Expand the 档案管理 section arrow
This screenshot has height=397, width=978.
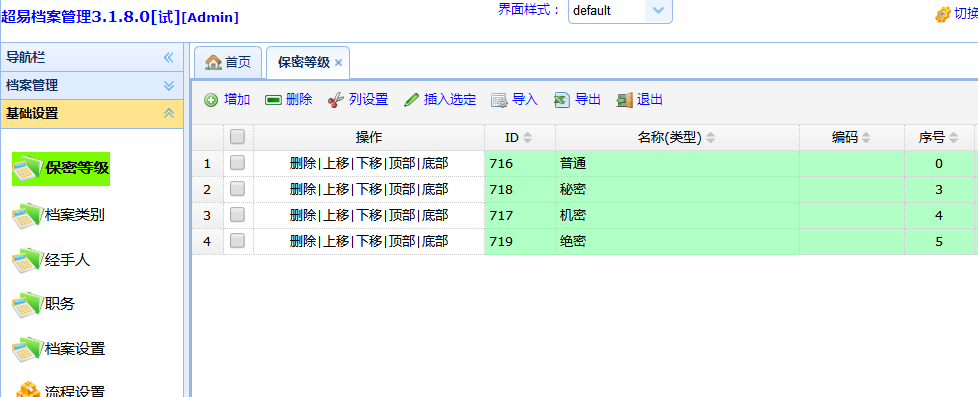(x=168, y=86)
